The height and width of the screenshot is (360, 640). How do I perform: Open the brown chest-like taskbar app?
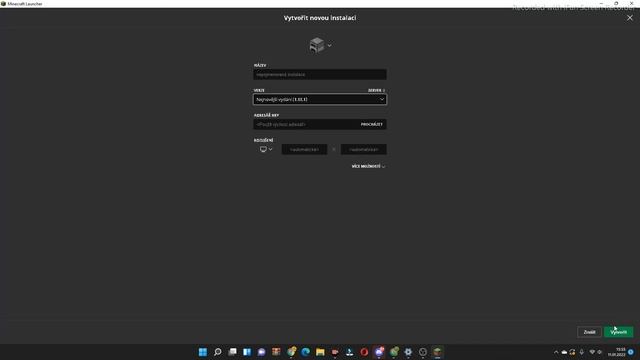tap(276, 352)
